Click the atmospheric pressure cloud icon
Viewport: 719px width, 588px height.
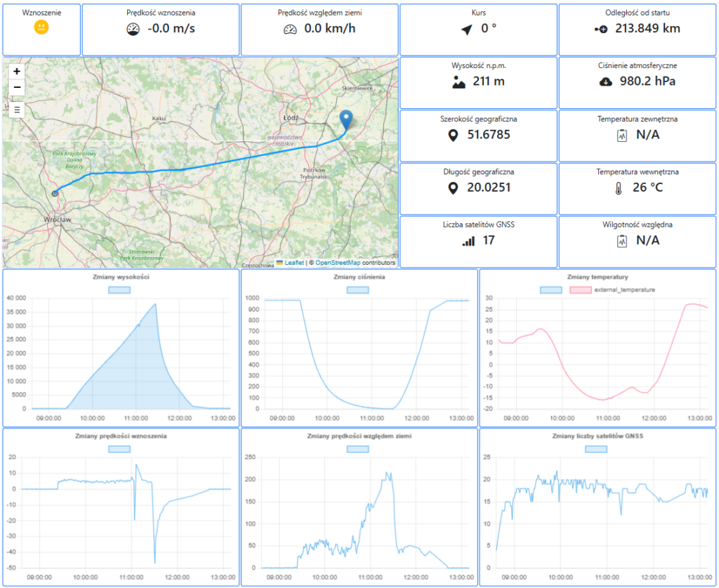(x=605, y=81)
